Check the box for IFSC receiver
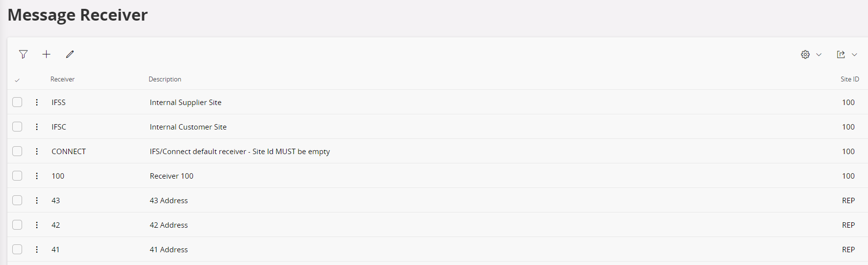Viewport: 868px width, 265px height. (17, 127)
